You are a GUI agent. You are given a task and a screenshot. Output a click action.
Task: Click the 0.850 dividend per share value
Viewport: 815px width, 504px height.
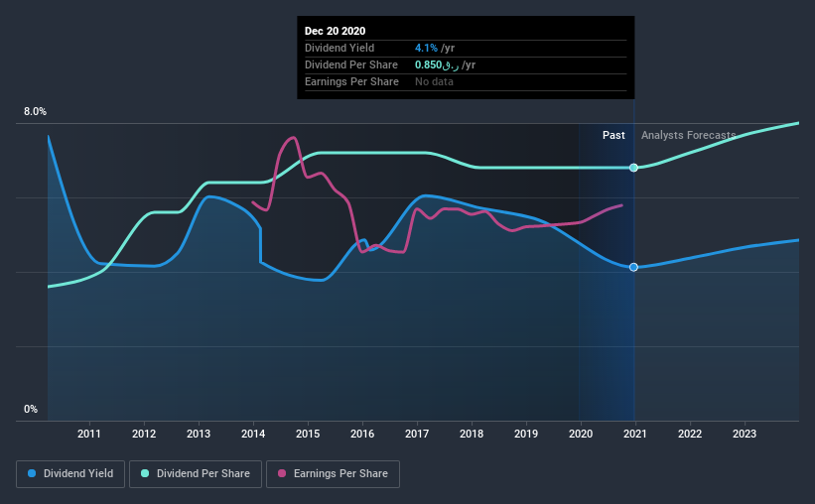coord(437,64)
